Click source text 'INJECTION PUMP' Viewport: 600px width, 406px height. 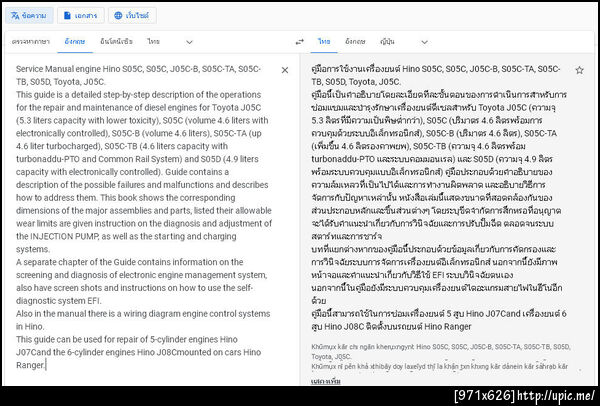(x=64, y=236)
